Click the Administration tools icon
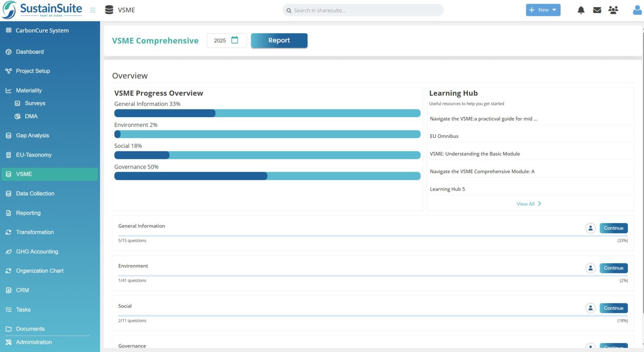This screenshot has height=352, width=644. tap(8, 342)
